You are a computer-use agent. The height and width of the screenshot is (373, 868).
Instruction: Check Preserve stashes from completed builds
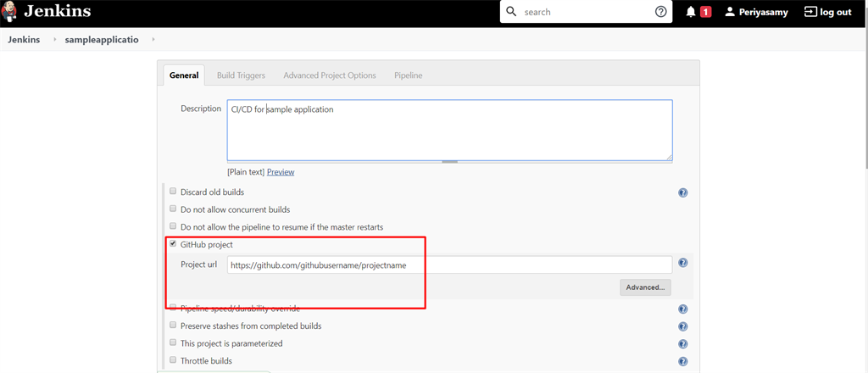click(x=173, y=326)
